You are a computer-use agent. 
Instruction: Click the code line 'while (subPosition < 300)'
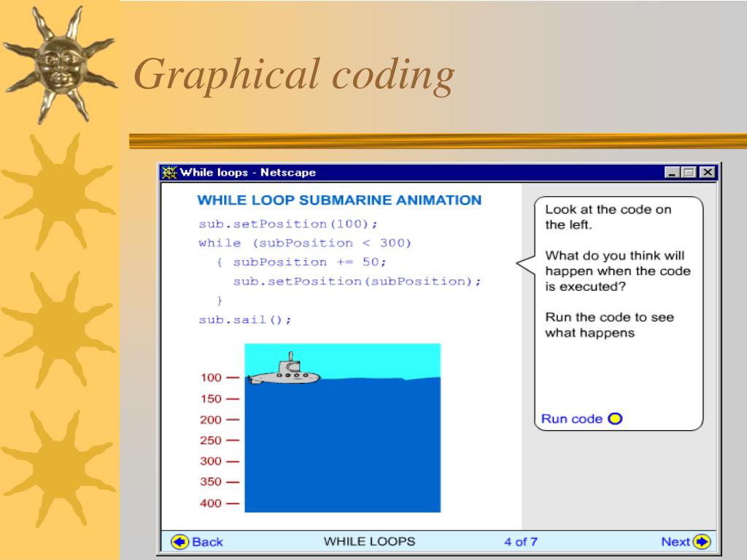305,243
